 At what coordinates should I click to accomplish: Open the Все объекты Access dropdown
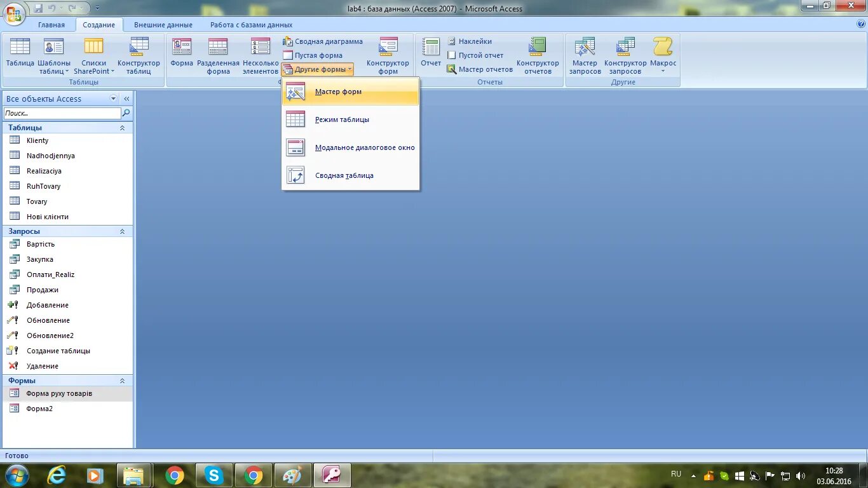point(114,98)
